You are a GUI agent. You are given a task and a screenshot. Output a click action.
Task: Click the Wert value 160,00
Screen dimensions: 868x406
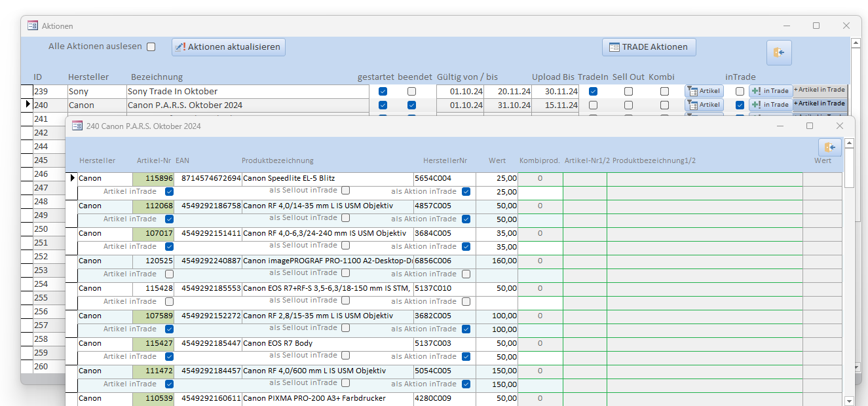[x=497, y=261]
